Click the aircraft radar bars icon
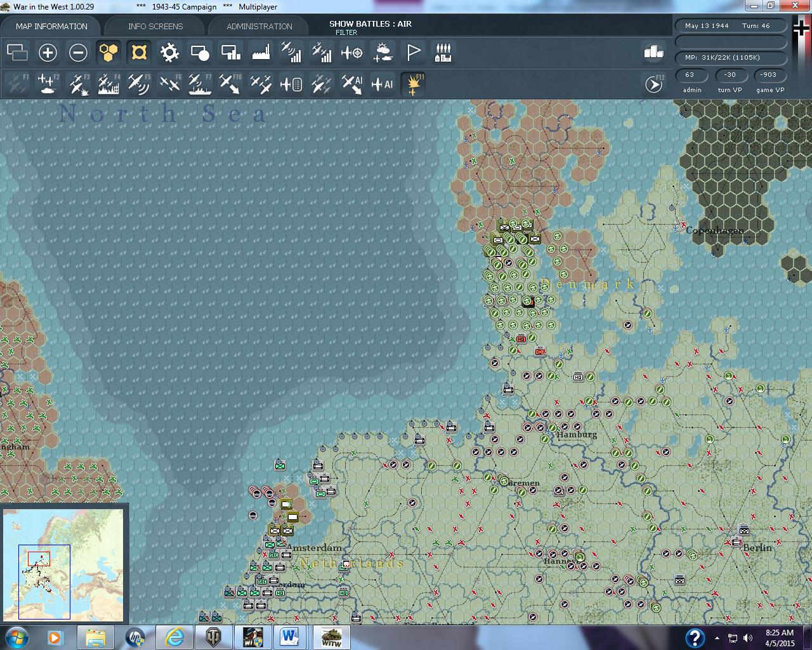The width and height of the screenshot is (812, 650). pyautogui.click(x=291, y=52)
